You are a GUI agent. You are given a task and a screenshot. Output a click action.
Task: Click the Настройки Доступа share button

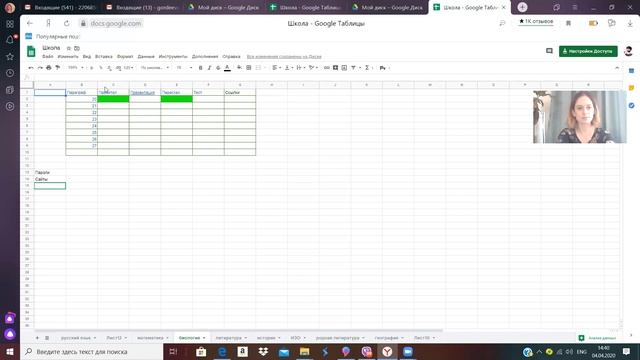588,51
